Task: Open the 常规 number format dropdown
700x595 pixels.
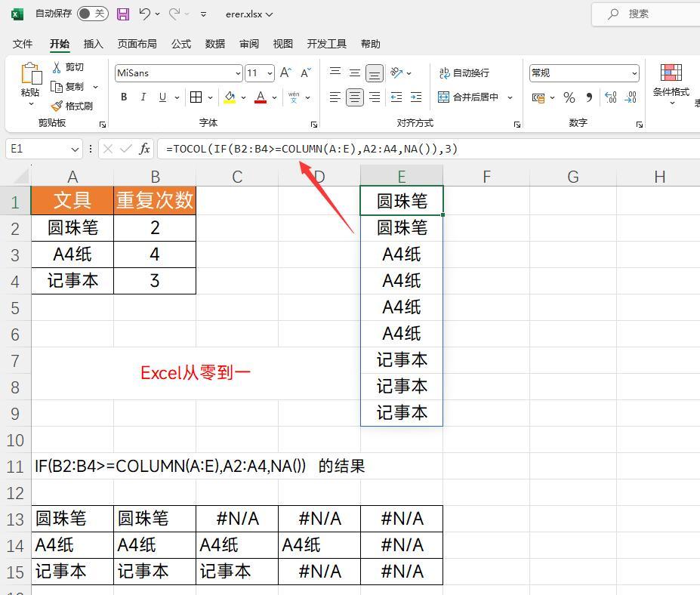Action: point(634,73)
